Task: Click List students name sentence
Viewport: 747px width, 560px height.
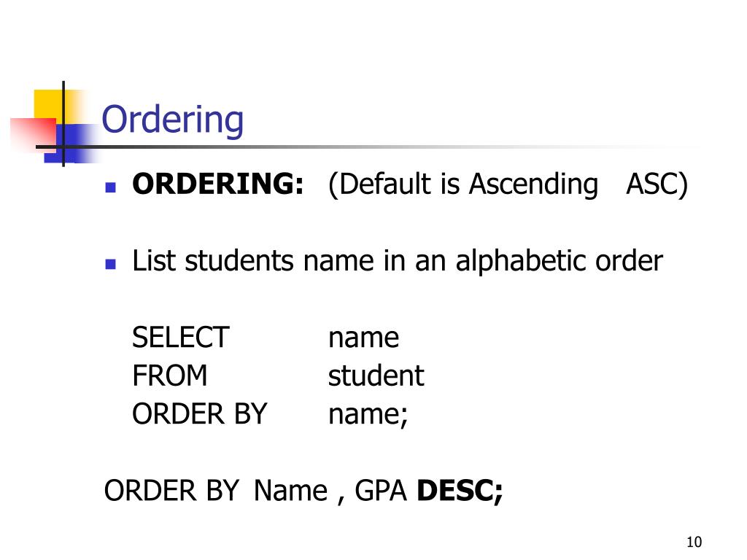Action: [x=398, y=261]
